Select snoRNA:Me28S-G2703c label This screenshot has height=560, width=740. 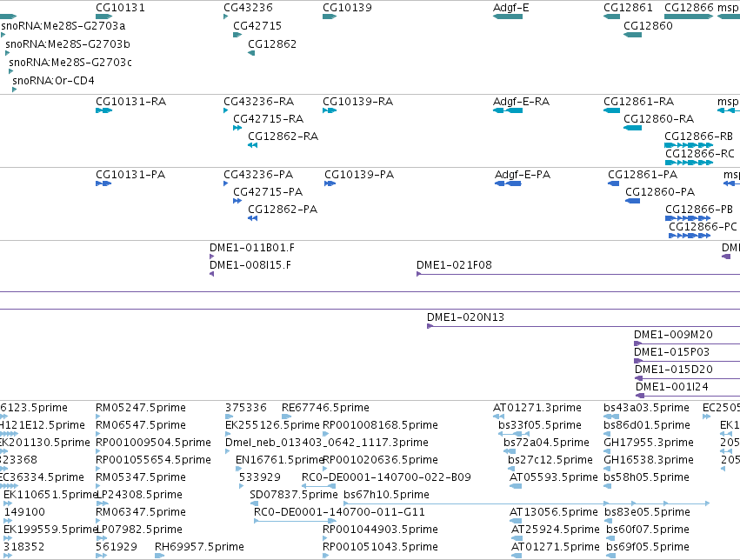(70, 63)
